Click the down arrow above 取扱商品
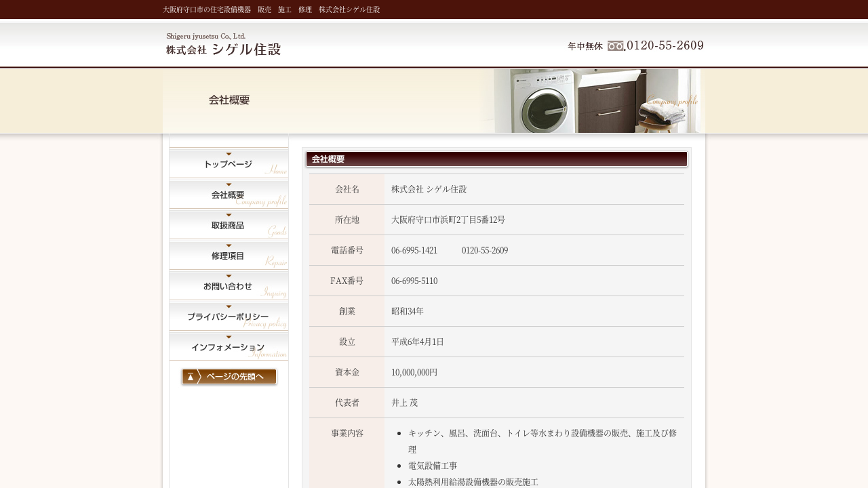 coord(229,215)
